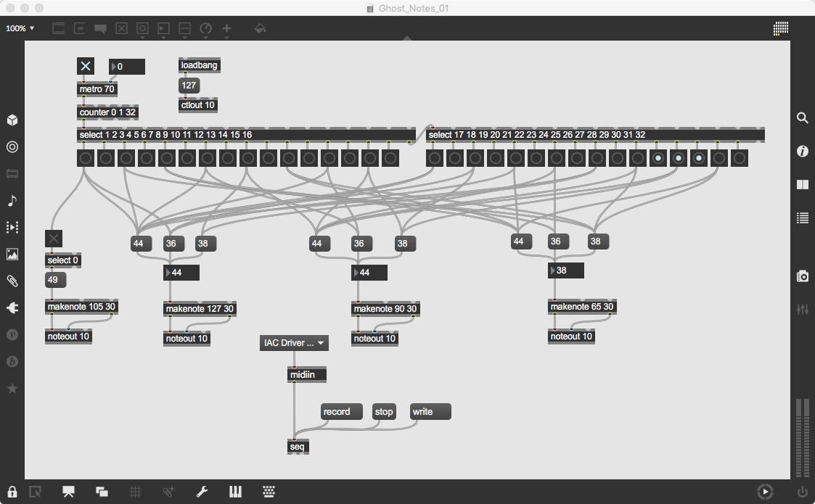This screenshot has width=815, height=504.
Task: Click the number box above metro 70
Action: [127, 67]
